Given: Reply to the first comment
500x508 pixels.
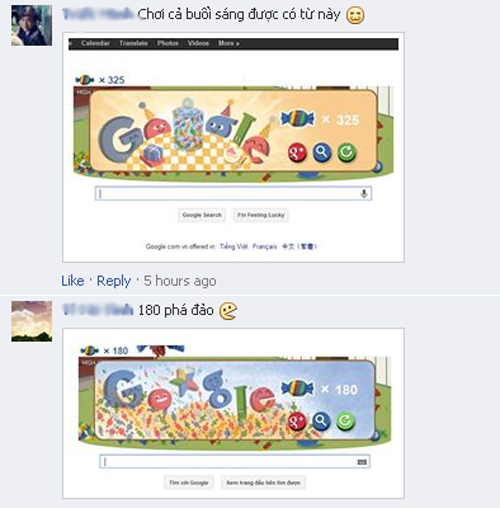Looking at the screenshot, I should pos(114,281).
